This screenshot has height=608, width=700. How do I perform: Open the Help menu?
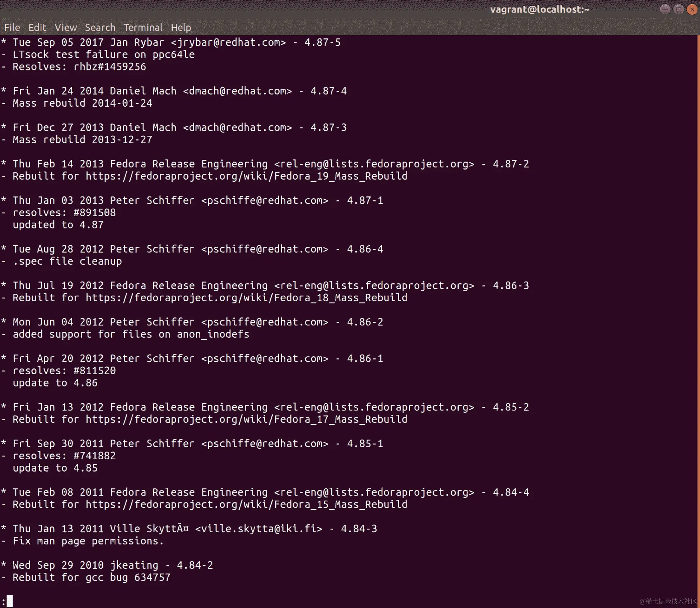coord(181,28)
